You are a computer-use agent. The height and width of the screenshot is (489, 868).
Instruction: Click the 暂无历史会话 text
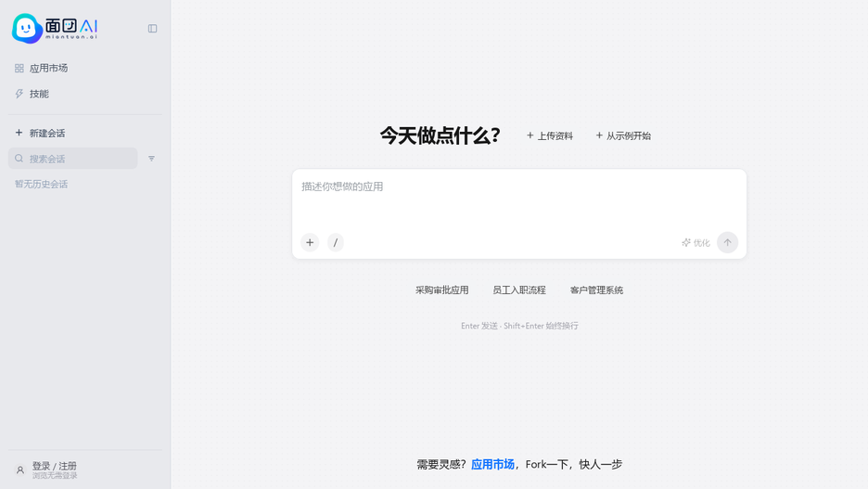[41, 185]
